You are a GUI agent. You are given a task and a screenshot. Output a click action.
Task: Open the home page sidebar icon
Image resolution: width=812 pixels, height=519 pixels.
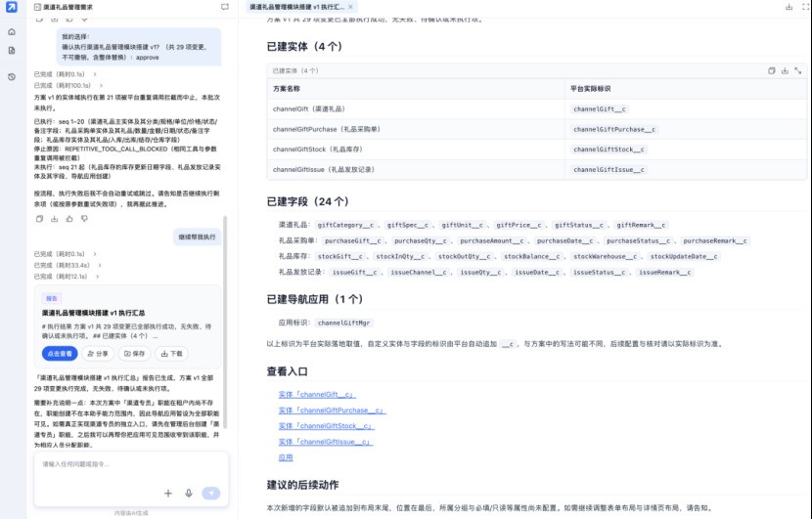tap(12, 31)
